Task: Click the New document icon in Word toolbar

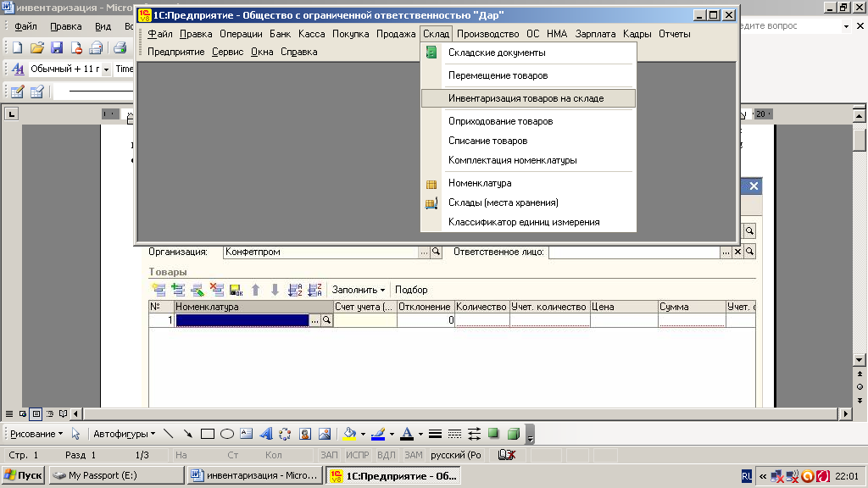Action: 18,48
